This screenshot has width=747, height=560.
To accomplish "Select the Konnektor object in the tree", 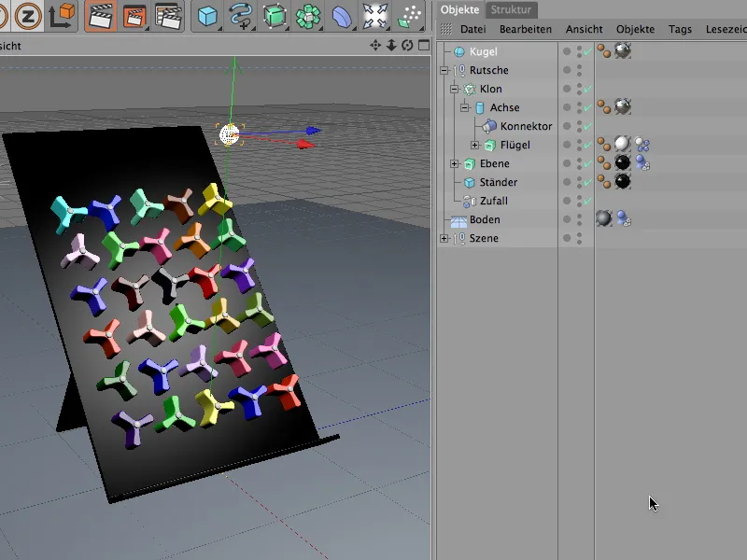I will click(x=526, y=126).
